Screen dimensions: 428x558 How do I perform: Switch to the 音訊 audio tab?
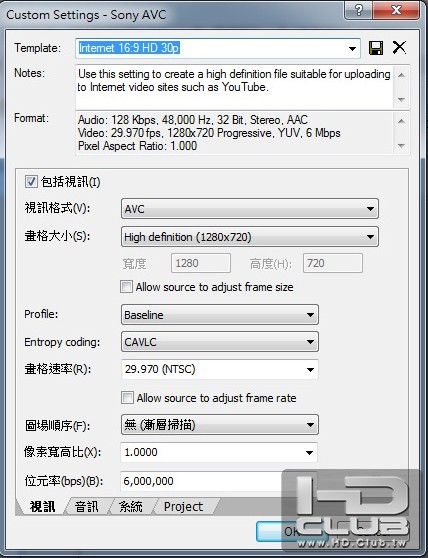pos(86,506)
